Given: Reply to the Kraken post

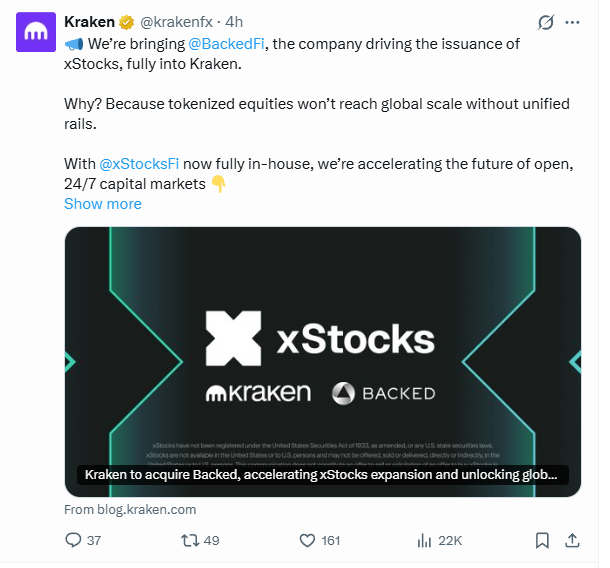Looking at the screenshot, I should pyautogui.click(x=72, y=540).
